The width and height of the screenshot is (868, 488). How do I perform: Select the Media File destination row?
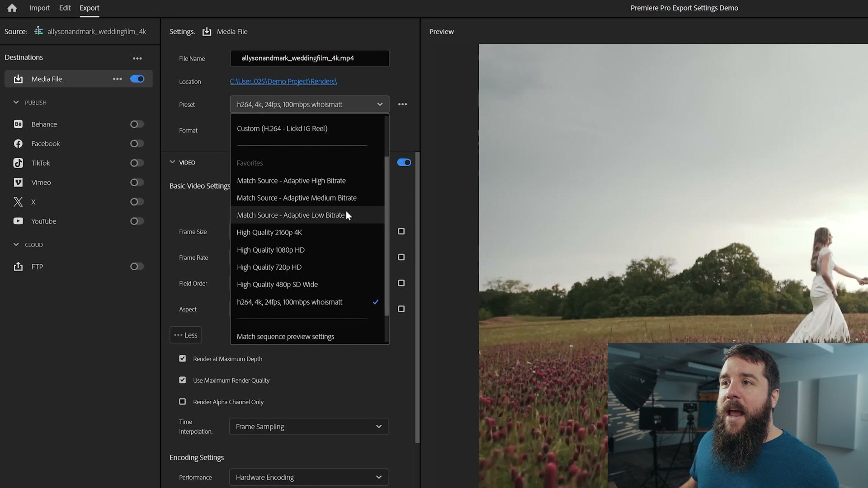click(79, 79)
